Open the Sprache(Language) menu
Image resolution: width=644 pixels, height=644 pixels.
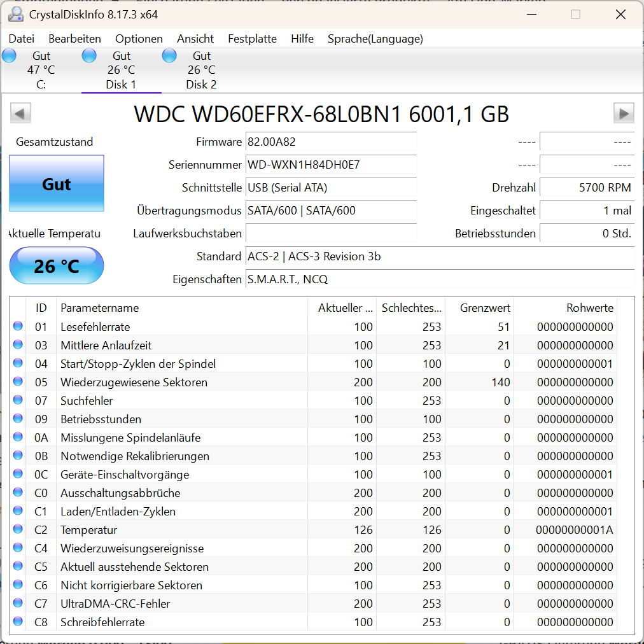point(375,39)
